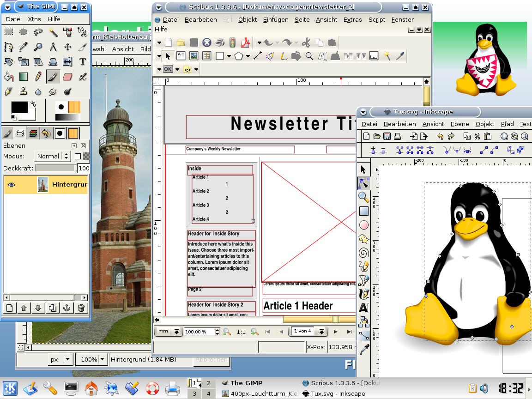Select GIMP scissors select tool
This screenshot has height=399, width=532.
point(82,32)
